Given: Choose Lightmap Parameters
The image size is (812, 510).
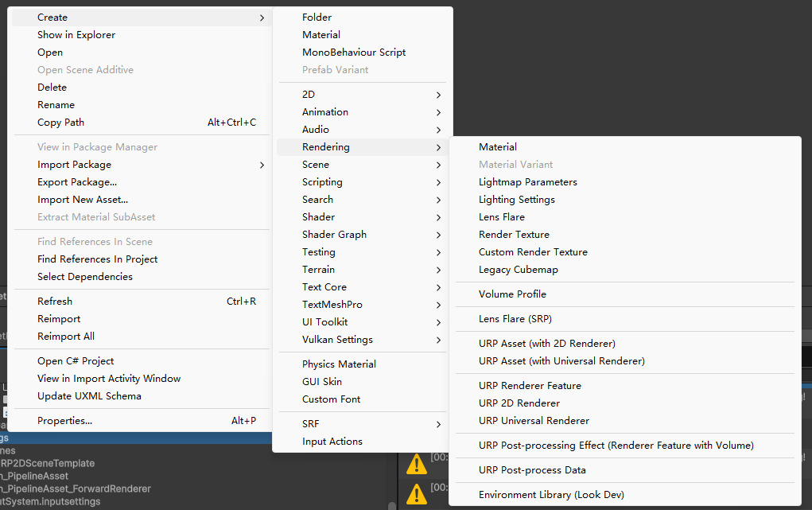Looking at the screenshot, I should pyautogui.click(x=625, y=182).
